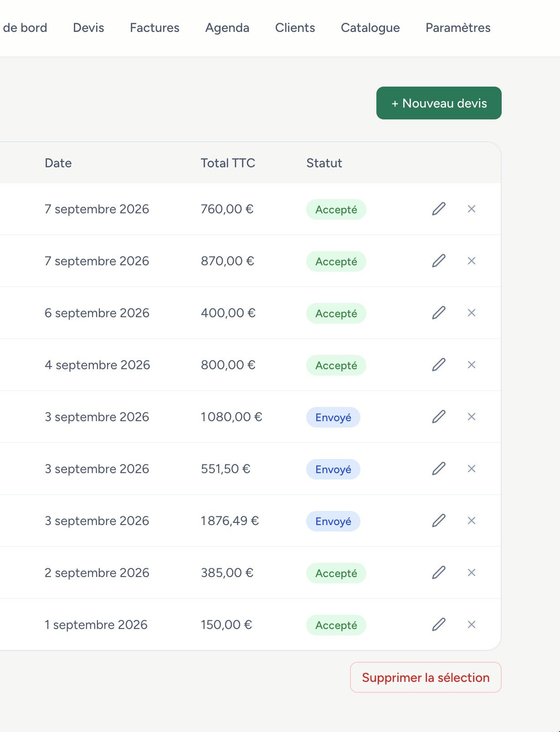This screenshot has height=732, width=560.
Task: Create a quote with Nouveau devis button
Action: point(439,103)
